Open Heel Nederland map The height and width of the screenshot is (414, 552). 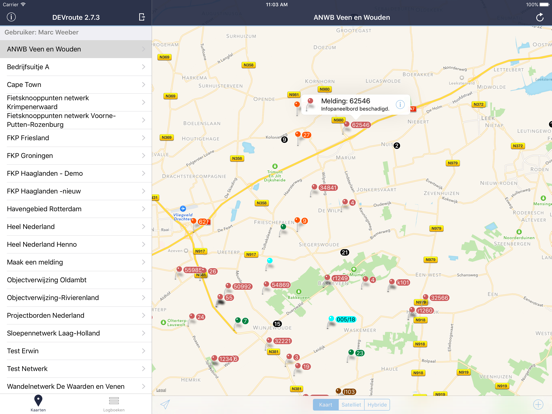pyautogui.click(x=76, y=227)
